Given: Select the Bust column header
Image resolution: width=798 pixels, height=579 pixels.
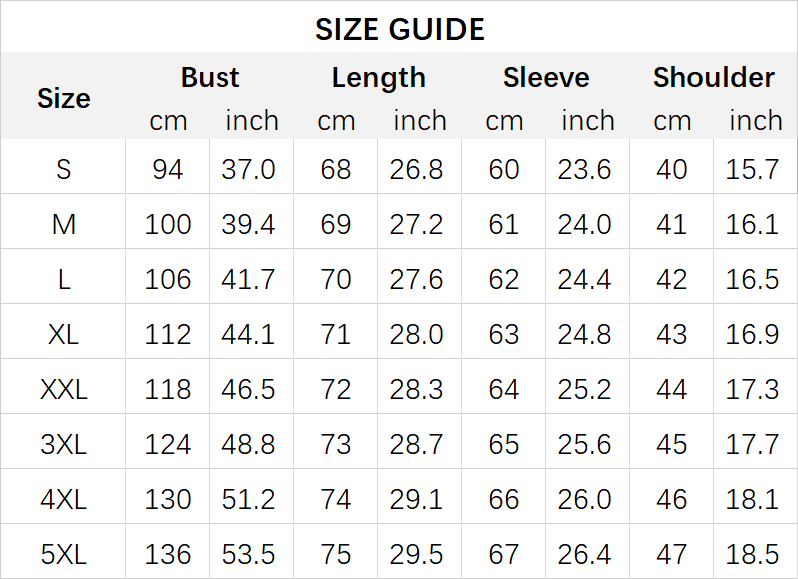Looking at the screenshot, I should 210,77.
